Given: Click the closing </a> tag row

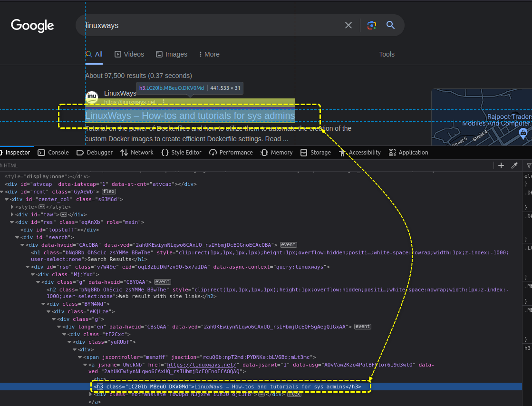Looking at the screenshot, I should pos(95,402).
